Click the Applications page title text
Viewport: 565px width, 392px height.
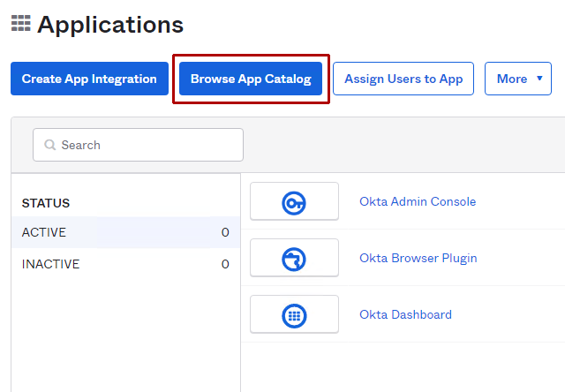pos(110,25)
